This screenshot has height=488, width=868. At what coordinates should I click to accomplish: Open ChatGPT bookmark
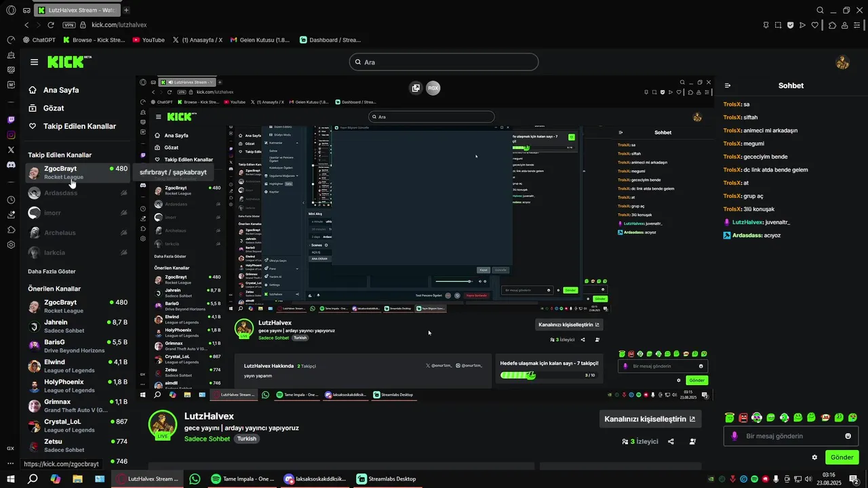coord(39,40)
